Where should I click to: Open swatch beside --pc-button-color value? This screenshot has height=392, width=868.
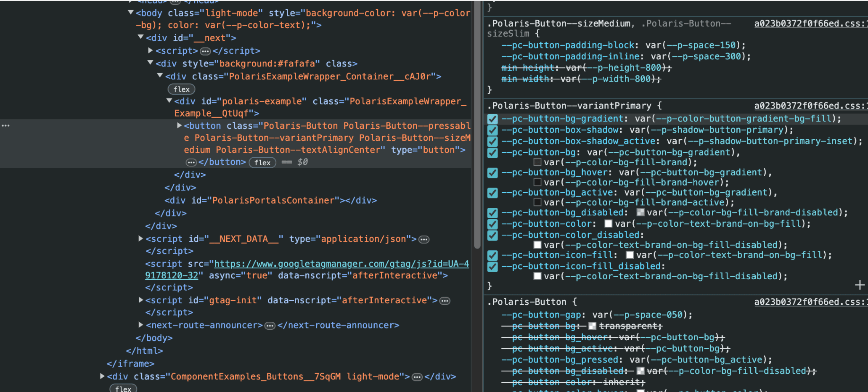point(609,223)
